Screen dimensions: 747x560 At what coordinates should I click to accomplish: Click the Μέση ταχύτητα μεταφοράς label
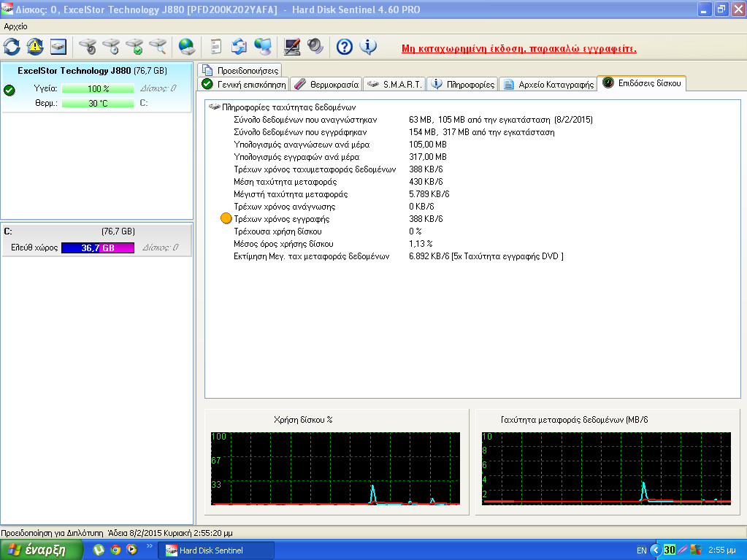tap(286, 181)
